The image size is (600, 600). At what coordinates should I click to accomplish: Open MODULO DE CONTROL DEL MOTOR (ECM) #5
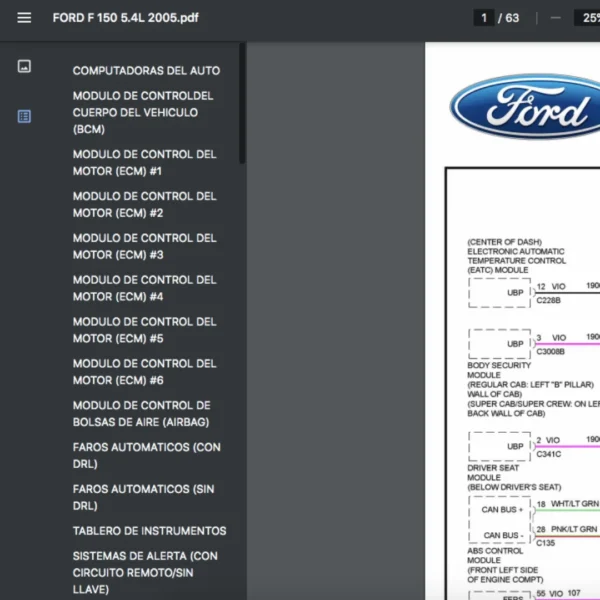(x=145, y=330)
